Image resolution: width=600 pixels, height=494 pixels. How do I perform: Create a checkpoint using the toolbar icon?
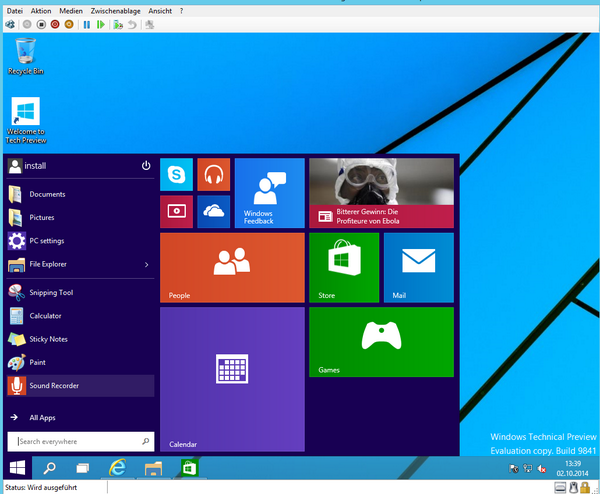click(x=118, y=24)
